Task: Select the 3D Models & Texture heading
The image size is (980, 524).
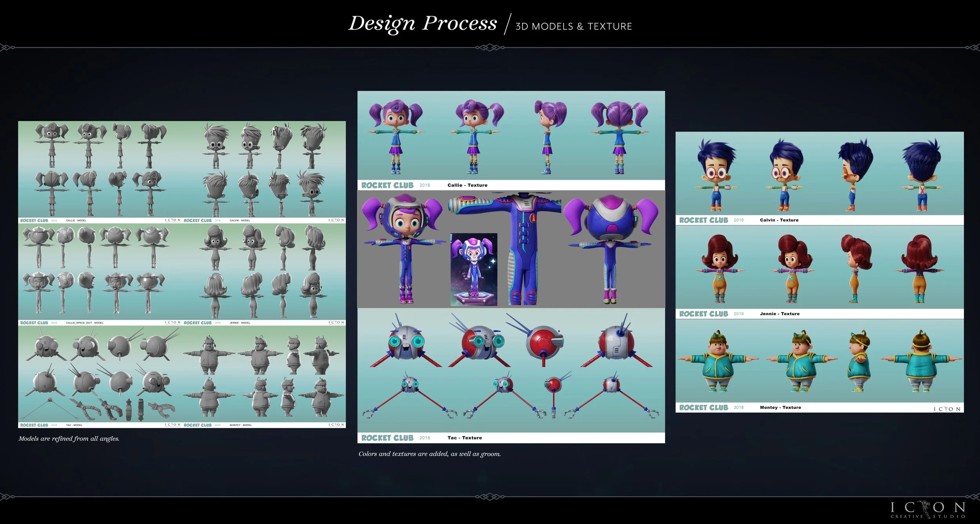Action: point(574,27)
